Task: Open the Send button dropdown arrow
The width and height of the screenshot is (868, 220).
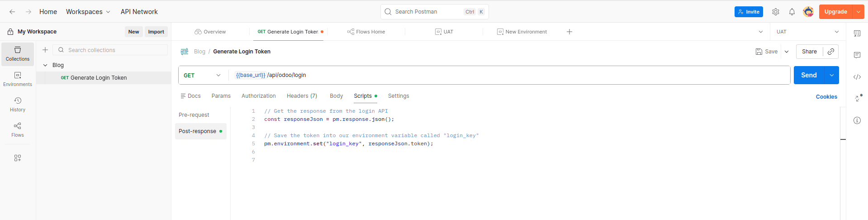Action: pos(832,75)
